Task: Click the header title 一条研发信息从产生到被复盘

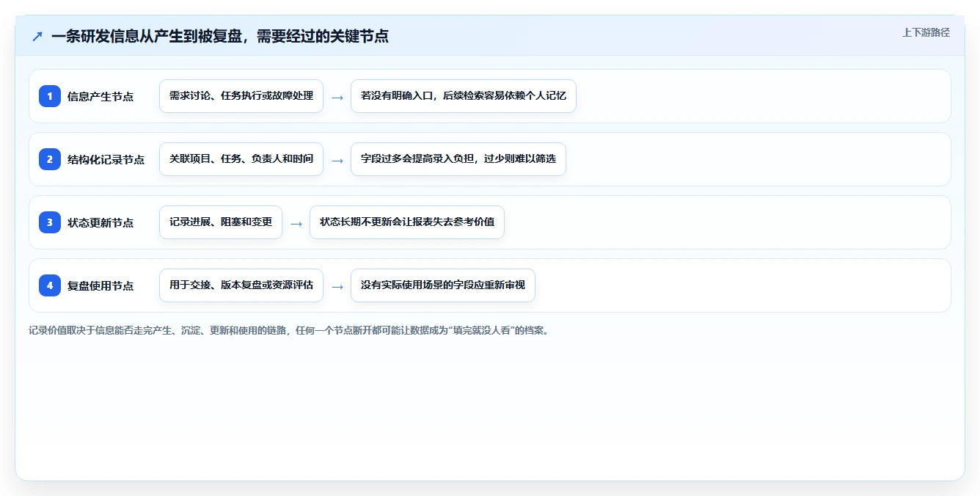Action: [220, 36]
